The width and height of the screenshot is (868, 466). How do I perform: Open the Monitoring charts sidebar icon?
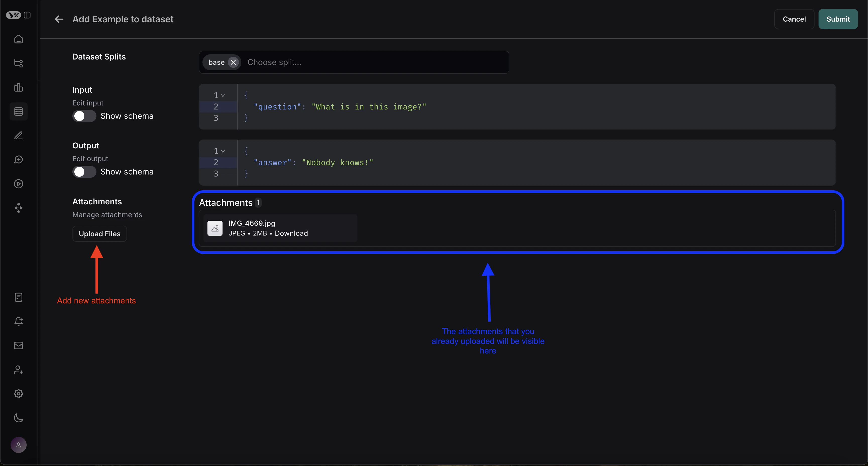click(x=19, y=88)
